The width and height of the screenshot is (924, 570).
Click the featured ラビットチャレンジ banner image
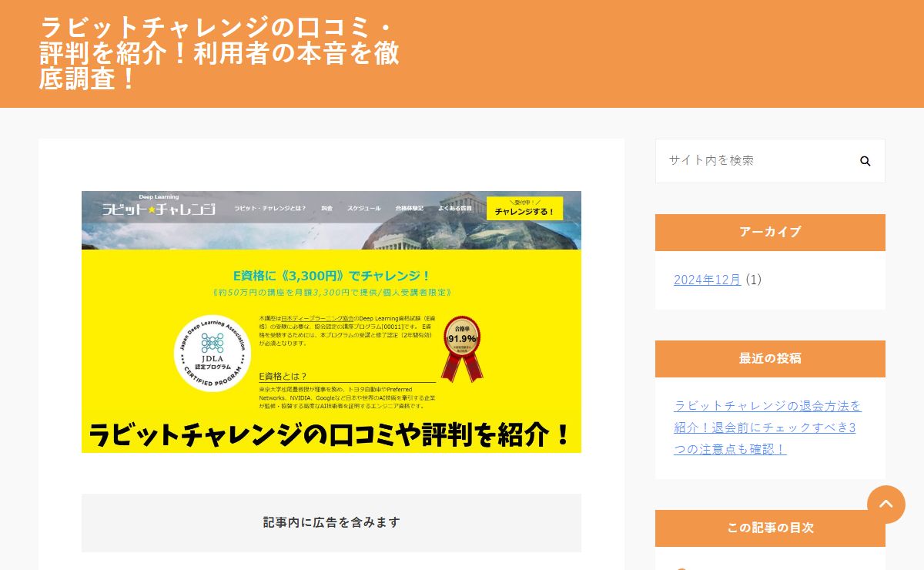tap(331, 322)
